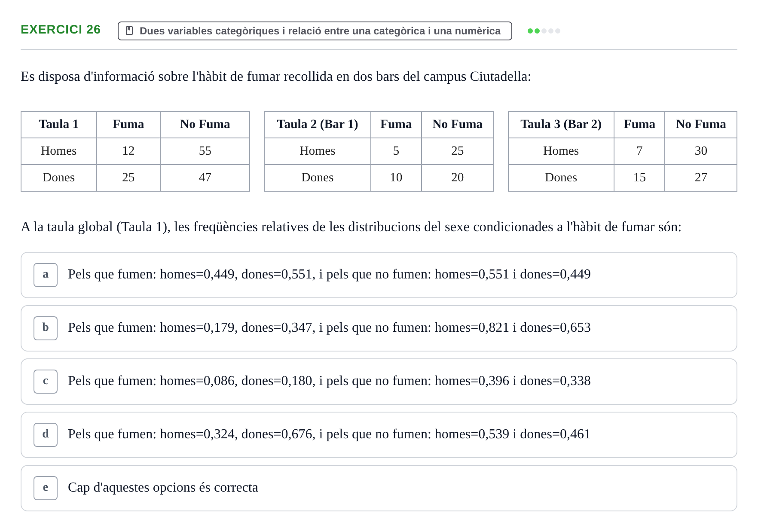Screen dimensions: 758x532
Task: Click the intro sentence about campus Ciutadella
Action: pyautogui.click(x=276, y=76)
